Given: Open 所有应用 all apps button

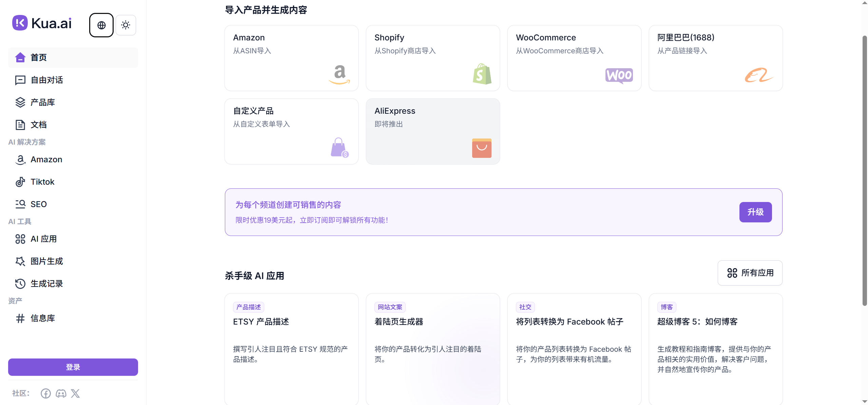Looking at the screenshot, I should pyautogui.click(x=750, y=273).
